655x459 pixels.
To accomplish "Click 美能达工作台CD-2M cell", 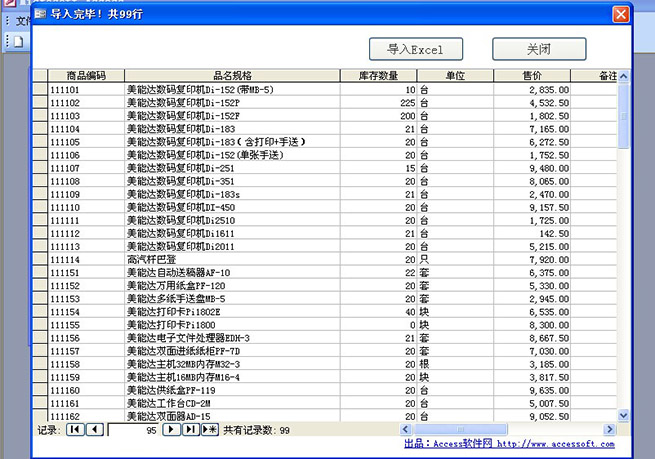I will point(232,403).
